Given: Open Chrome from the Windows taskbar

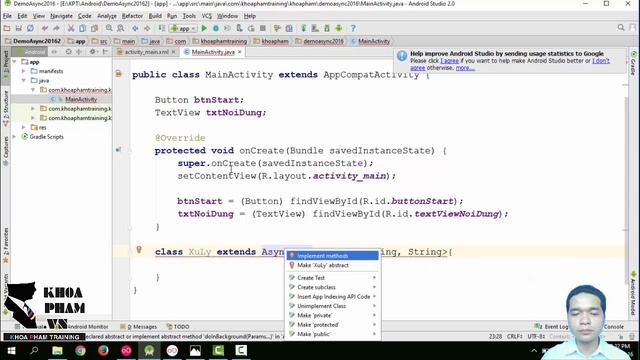Looking at the screenshot, I should click(x=80, y=350).
